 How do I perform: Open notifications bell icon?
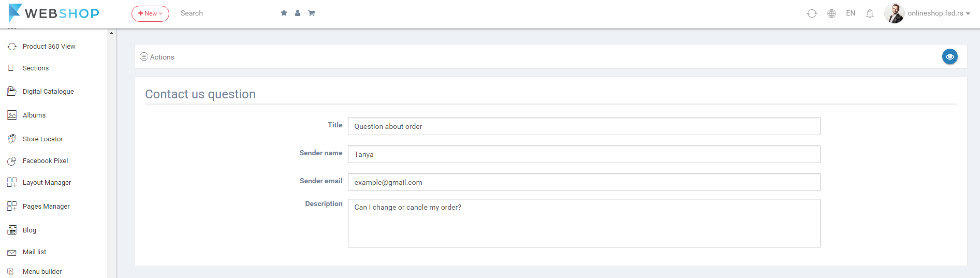pos(870,13)
